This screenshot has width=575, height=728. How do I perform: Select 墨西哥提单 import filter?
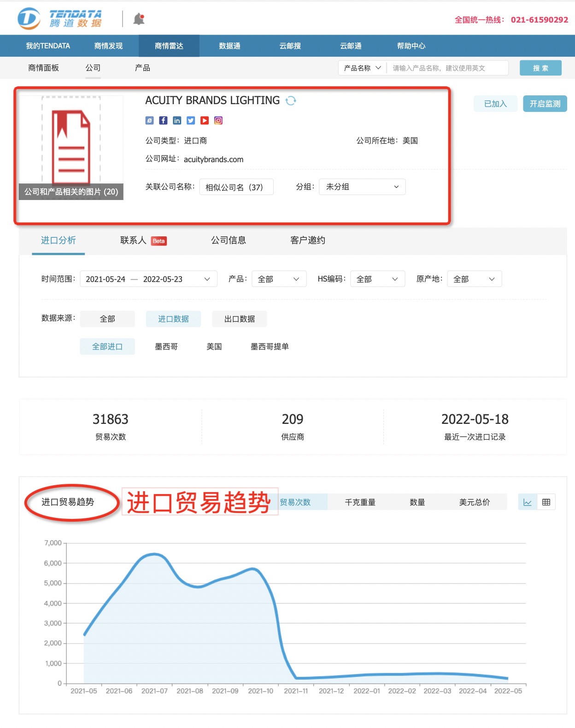pyautogui.click(x=270, y=346)
